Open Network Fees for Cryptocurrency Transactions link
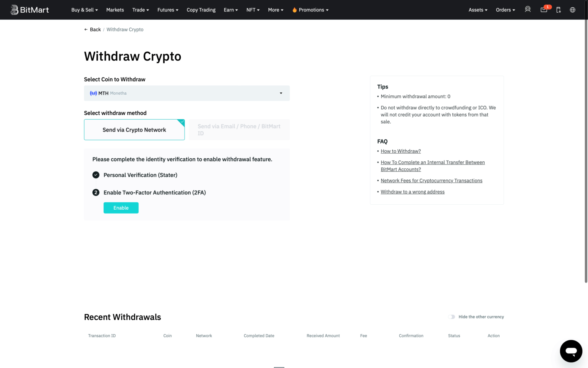Viewport: 588px width, 368px height. (x=431, y=181)
